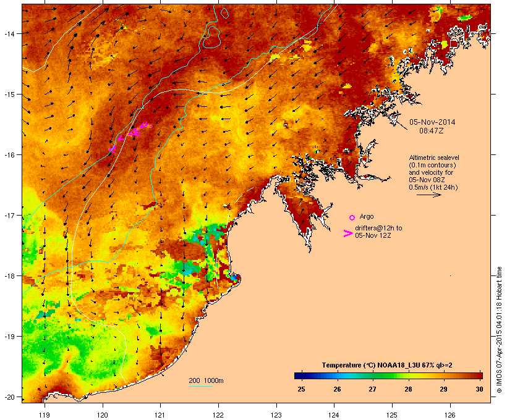Click the longitude axis label '123'
The width and height of the screenshot is (507, 420).
click(276, 415)
